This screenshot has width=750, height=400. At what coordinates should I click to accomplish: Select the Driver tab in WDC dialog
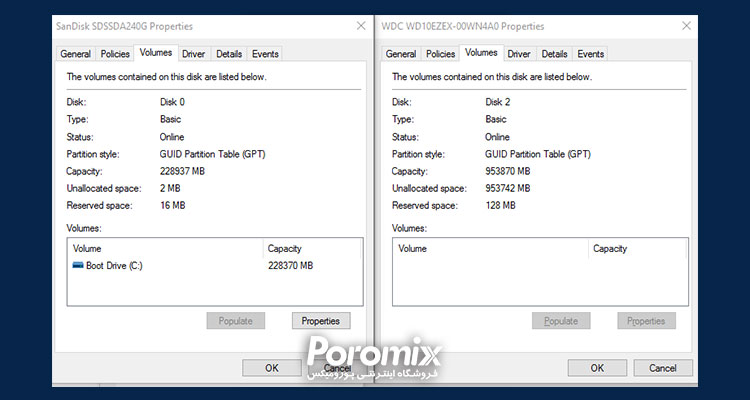pyautogui.click(x=519, y=54)
